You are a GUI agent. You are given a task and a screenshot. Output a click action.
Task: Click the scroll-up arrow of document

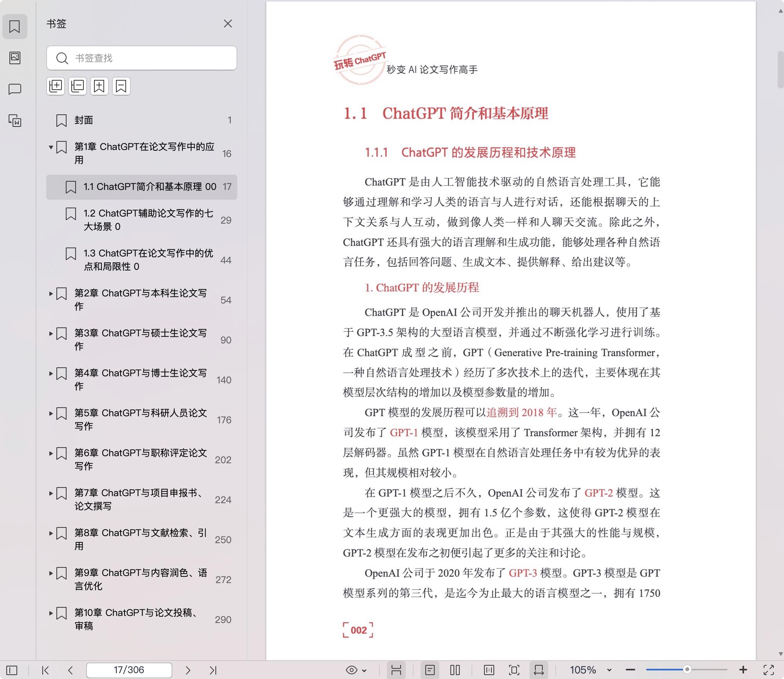pyautogui.click(x=780, y=11)
